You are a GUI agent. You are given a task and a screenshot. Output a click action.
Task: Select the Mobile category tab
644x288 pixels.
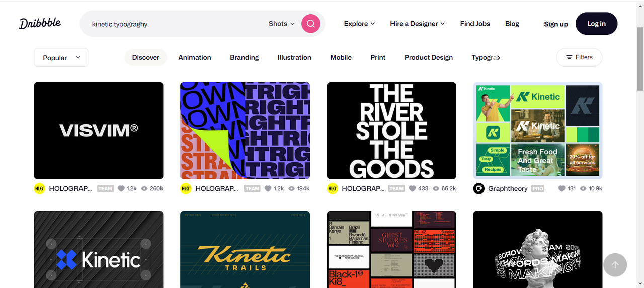tap(341, 57)
